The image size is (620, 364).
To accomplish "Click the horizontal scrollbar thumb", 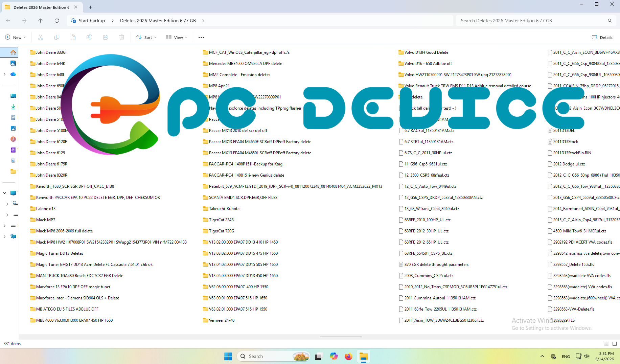I will coord(341,337).
